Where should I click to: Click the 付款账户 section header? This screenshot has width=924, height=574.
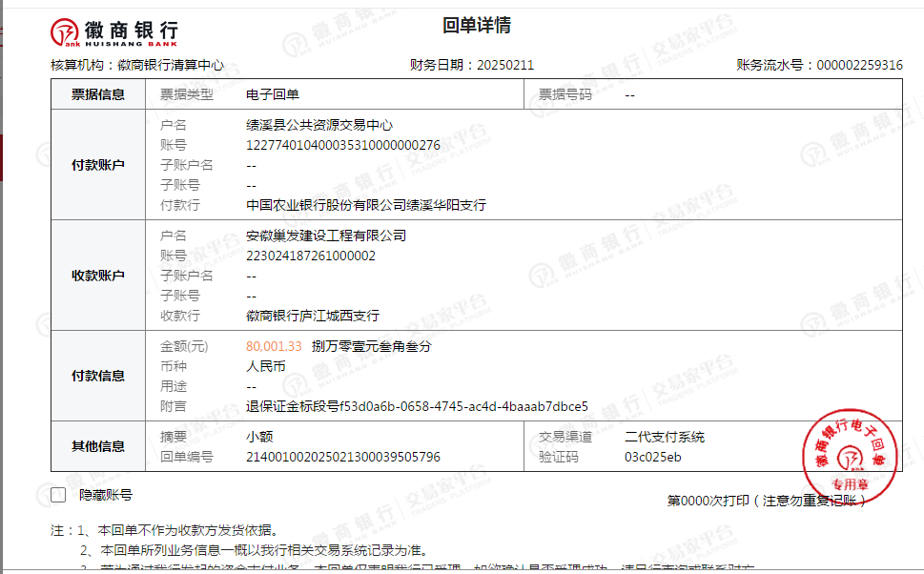[98, 165]
